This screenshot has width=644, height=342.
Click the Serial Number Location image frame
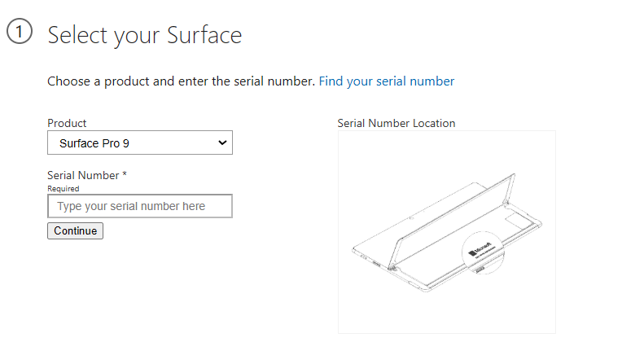coord(447,232)
